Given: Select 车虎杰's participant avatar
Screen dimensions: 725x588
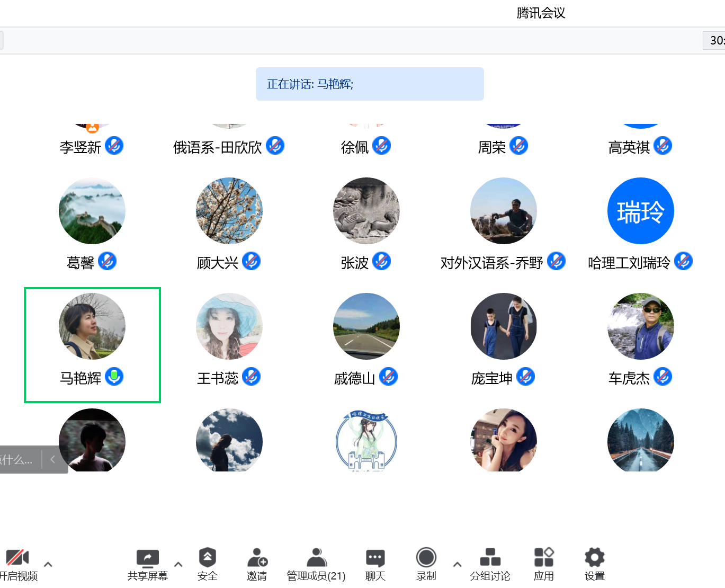Looking at the screenshot, I should tap(640, 326).
